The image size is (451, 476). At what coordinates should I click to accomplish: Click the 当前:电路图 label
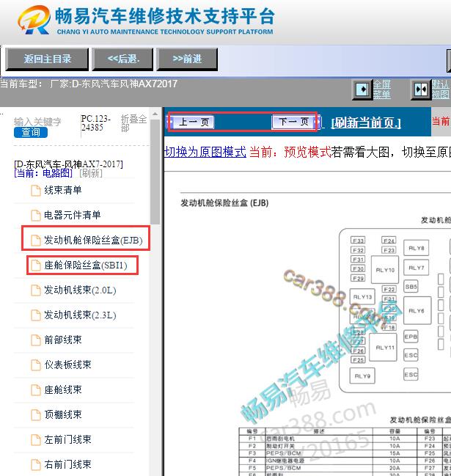click(x=43, y=173)
